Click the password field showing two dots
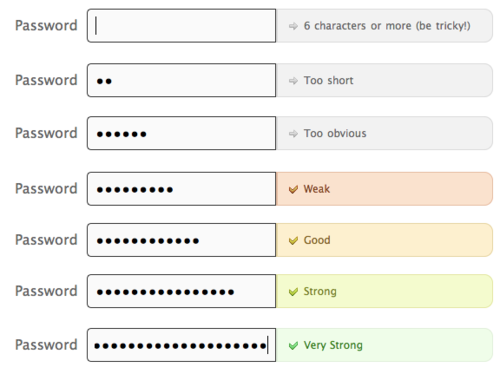 pyautogui.click(x=182, y=80)
